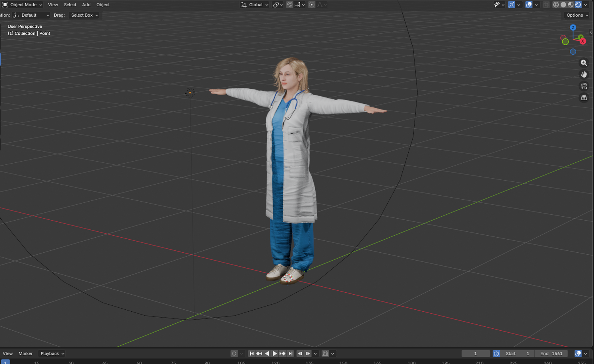Screen dimensions: 594x364
Task: Open the jump type dropdown beside frame-step buttons
Action: click(x=315, y=354)
